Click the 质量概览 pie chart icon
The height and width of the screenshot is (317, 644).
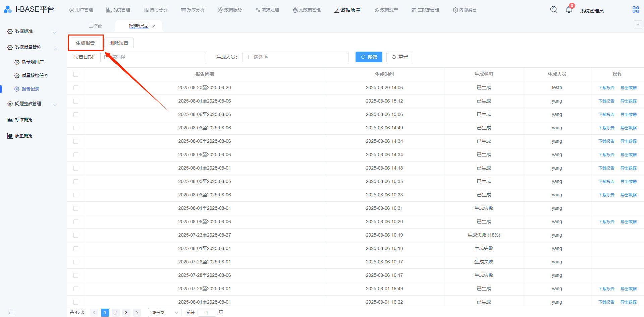10,136
